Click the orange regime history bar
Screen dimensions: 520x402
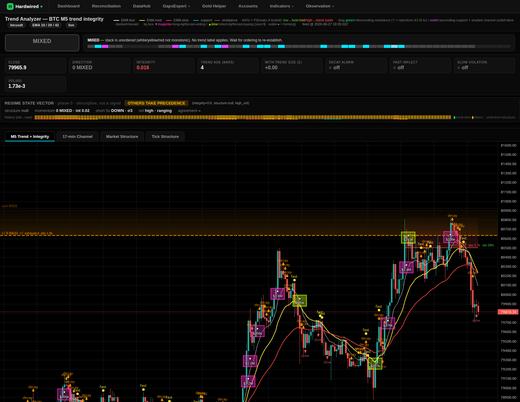point(243,117)
